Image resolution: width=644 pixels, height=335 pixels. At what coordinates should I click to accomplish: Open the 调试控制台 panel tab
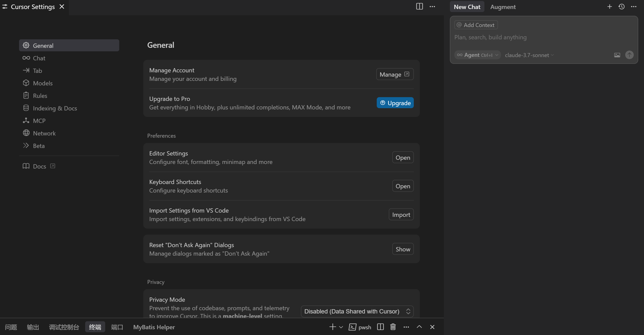tap(64, 327)
